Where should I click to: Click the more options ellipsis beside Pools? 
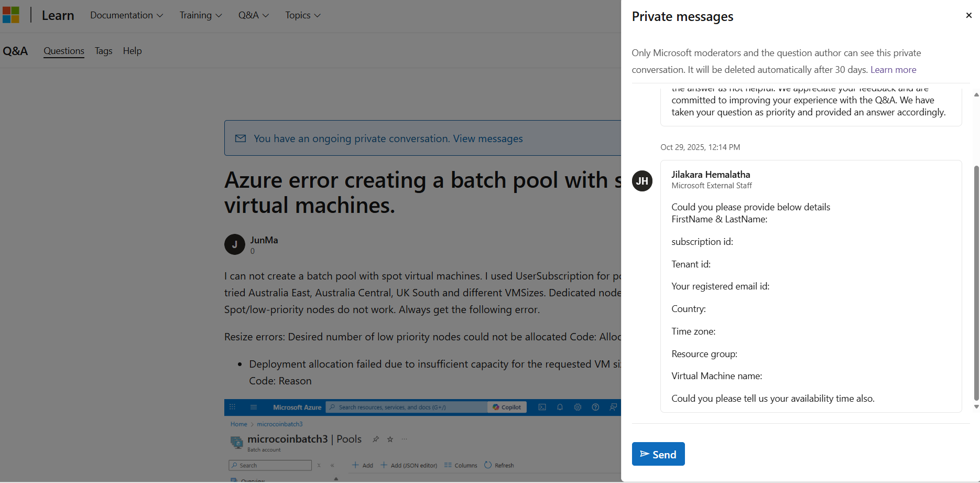coord(404,439)
